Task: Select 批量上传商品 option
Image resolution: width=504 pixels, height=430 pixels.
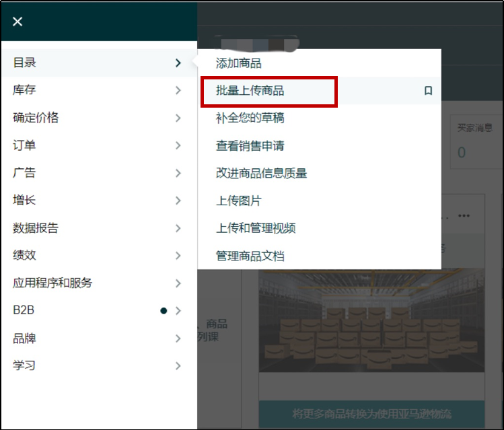Action: coord(250,91)
